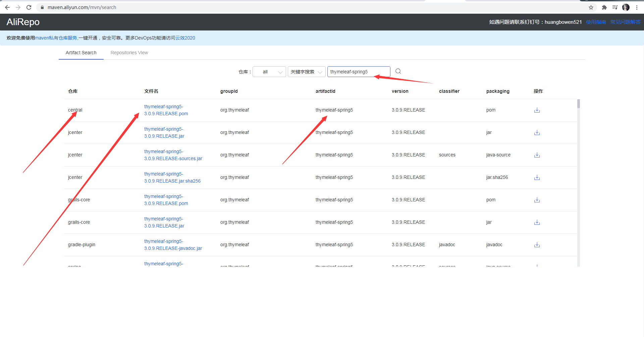Download the grails-core jar row
This screenshot has width=644, height=337.
[x=537, y=222]
